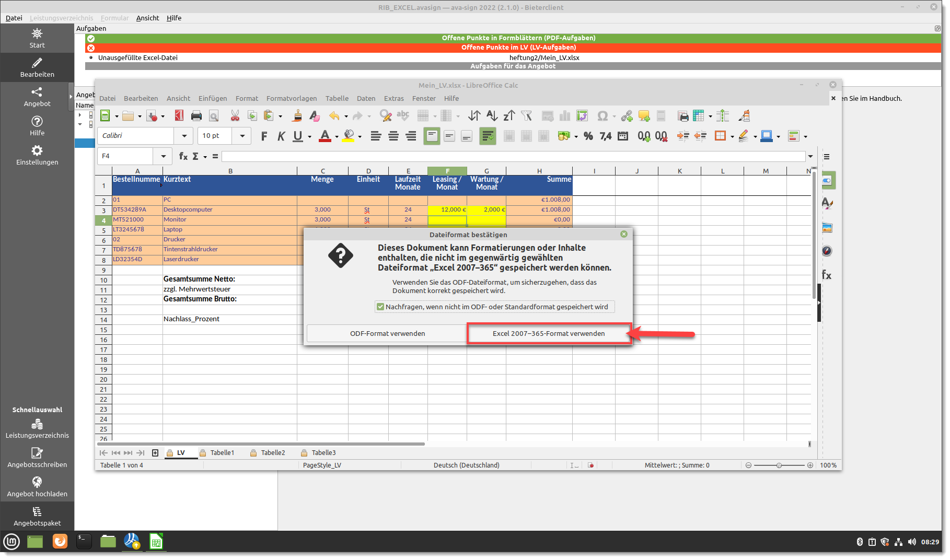Image resolution: width=950 pixels, height=560 pixels.
Task: Click 'ODF-Format verwenden' button
Action: tap(387, 333)
